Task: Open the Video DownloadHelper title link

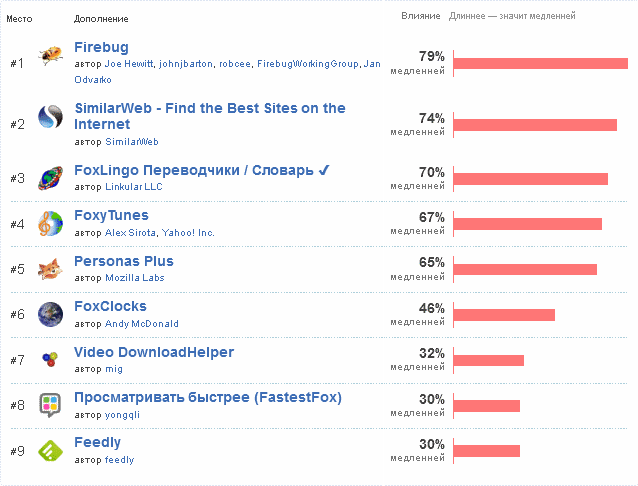Action: coord(154,352)
